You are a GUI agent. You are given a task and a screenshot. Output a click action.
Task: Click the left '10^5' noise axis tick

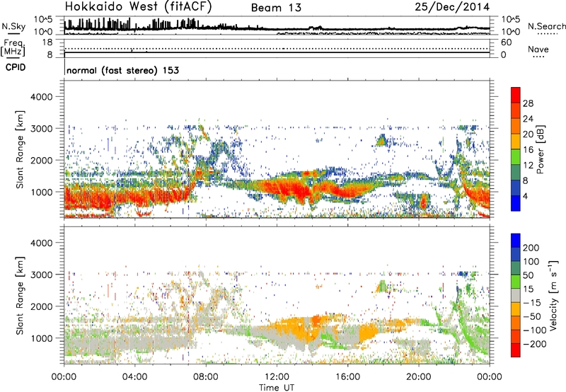pyautogui.click(x=43, y=19)
